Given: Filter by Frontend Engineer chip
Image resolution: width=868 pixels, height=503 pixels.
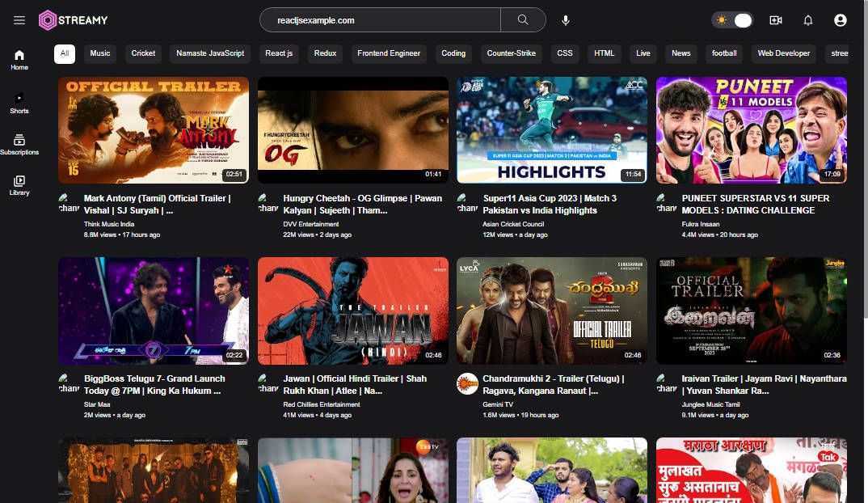Looking at the screenshot, I should pyautogui.click(x=389, y=53).
